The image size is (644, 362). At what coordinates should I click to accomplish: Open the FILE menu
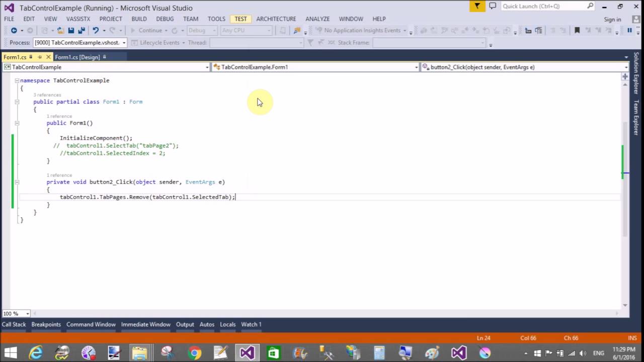[x=9, y=19]
